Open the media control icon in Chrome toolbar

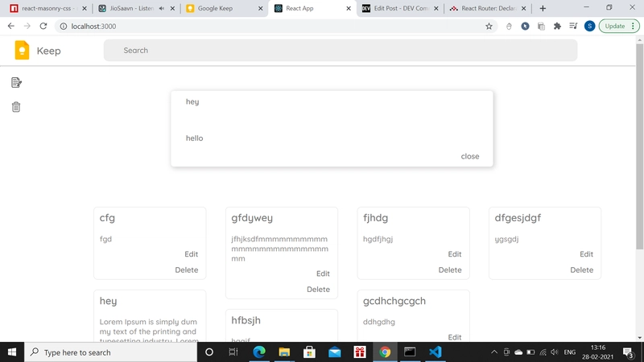coord(573,26)
